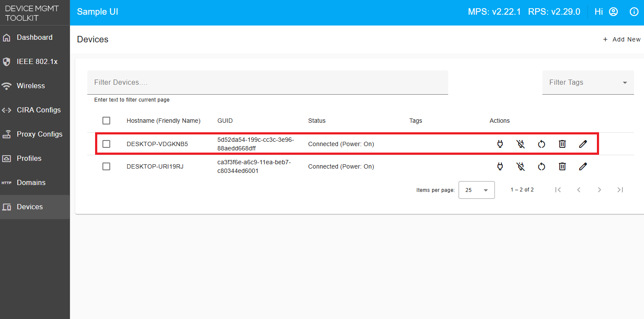Select the DESKTOP-URI19RJ checkbox
Screen dimensions: 644x319
point(106,166)
